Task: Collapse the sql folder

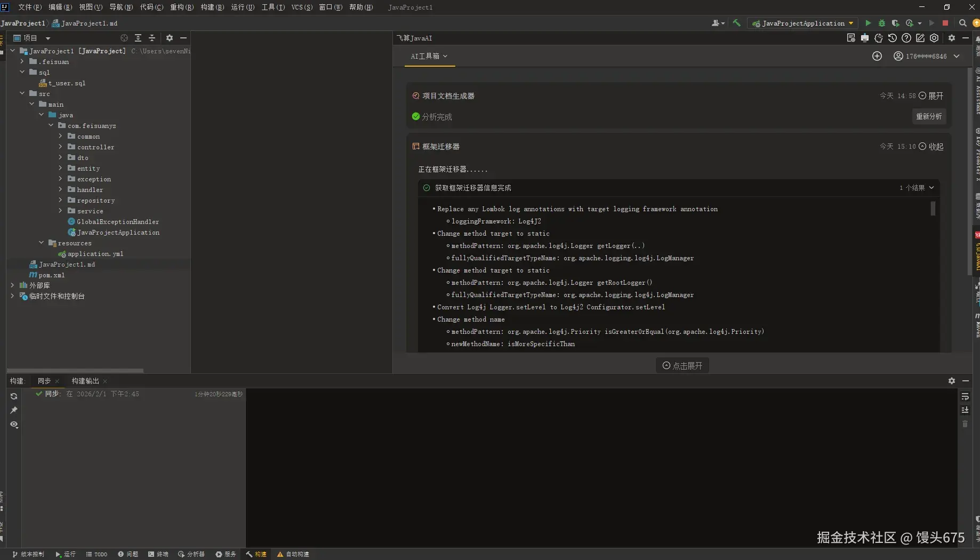Action: 22,72
